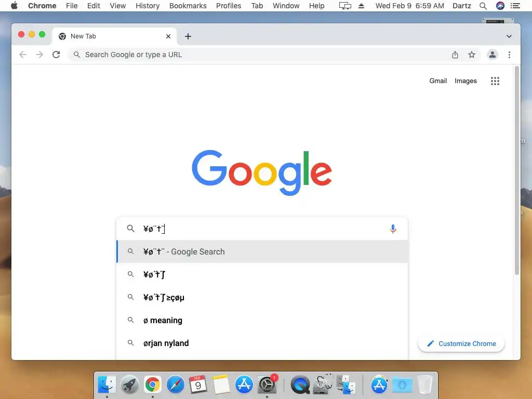Open the Help menu

pos(316,6)
